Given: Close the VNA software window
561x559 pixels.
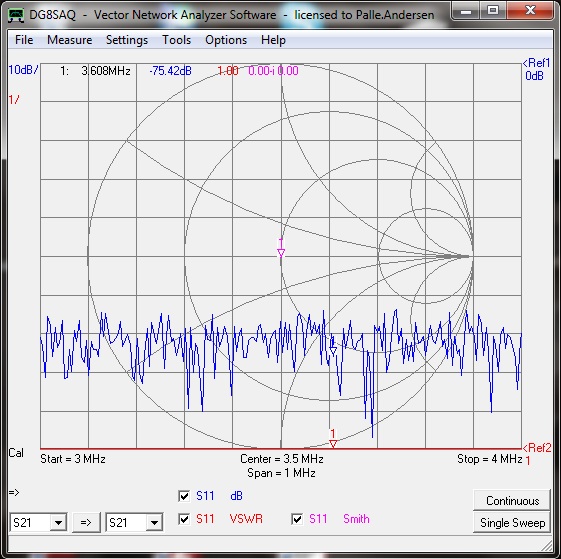Looking at the screenshot, I should coord(530,11).
